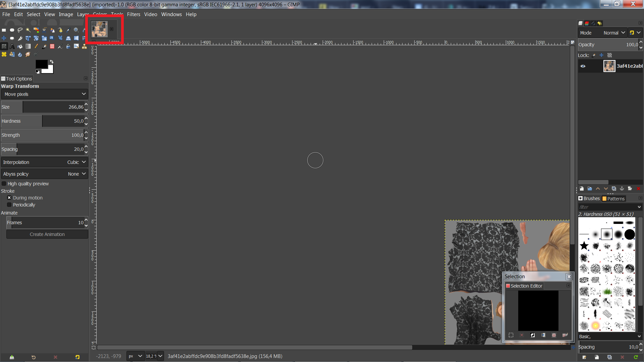Select the Smudge tool finger icon
Viewport: 644px width, 362px height.
28,54
